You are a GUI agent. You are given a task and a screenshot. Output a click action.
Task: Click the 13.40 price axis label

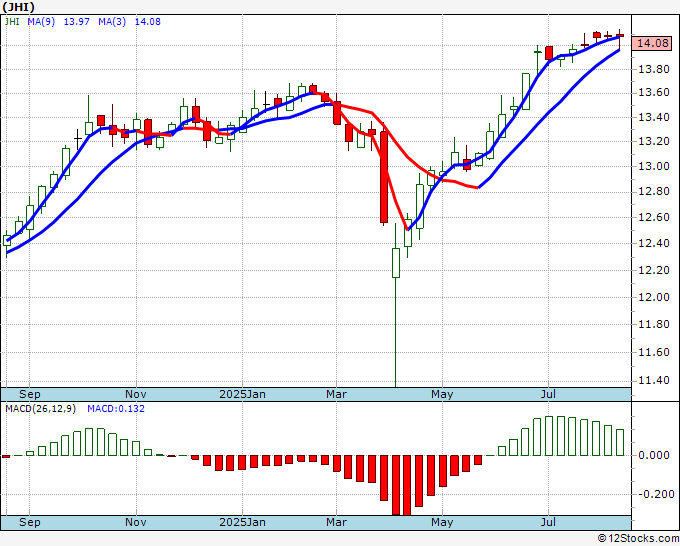click(x=653, y=117)
